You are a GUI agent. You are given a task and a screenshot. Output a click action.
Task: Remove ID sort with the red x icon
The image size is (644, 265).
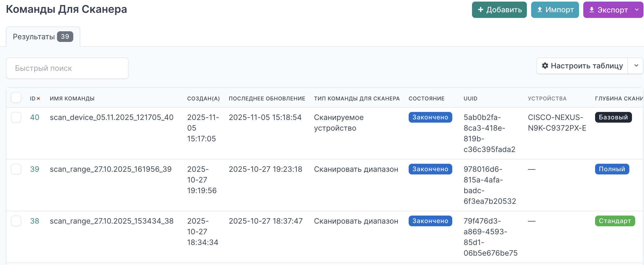tap(39, 99)
